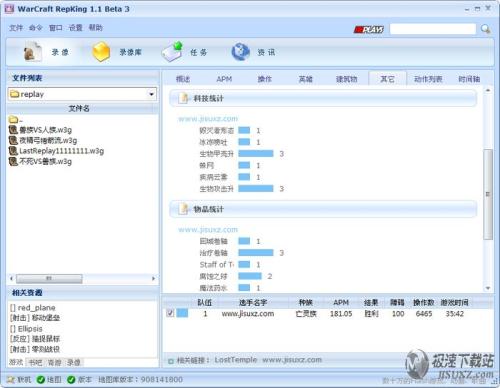Switch to the 操作 tab
The height and width of the screenshot is (388, 500).
point(265,79)
